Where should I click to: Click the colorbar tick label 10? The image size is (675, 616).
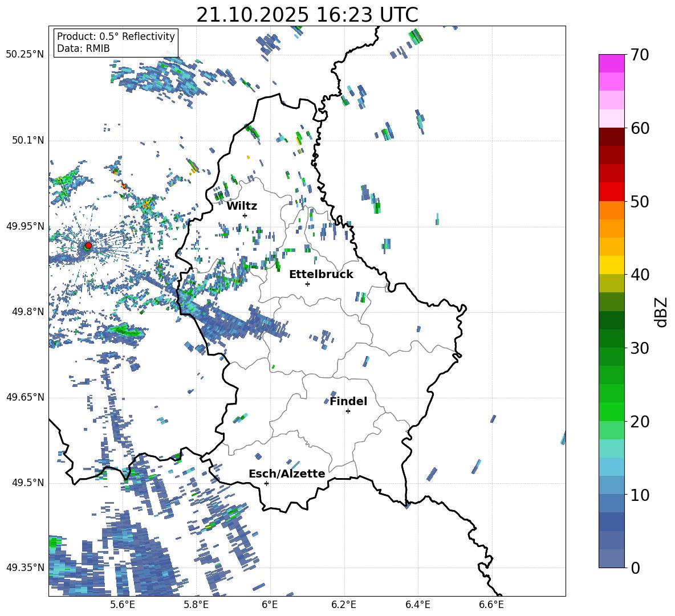(x=640, y=495)
